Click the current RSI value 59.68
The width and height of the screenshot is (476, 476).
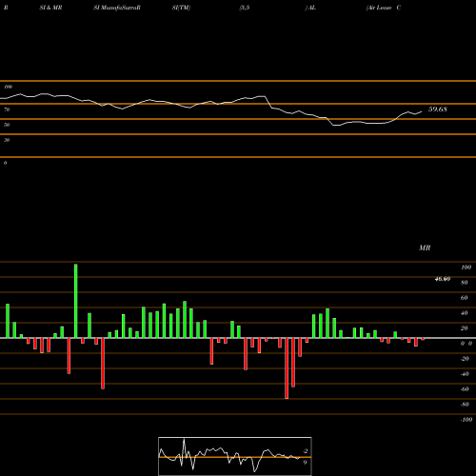438,109
